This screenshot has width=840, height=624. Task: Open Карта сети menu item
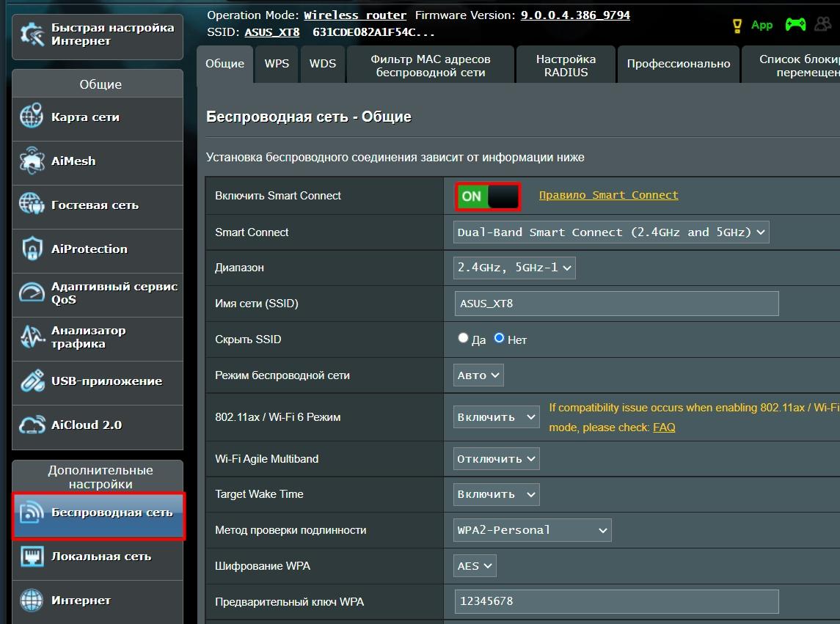point(98,119)
